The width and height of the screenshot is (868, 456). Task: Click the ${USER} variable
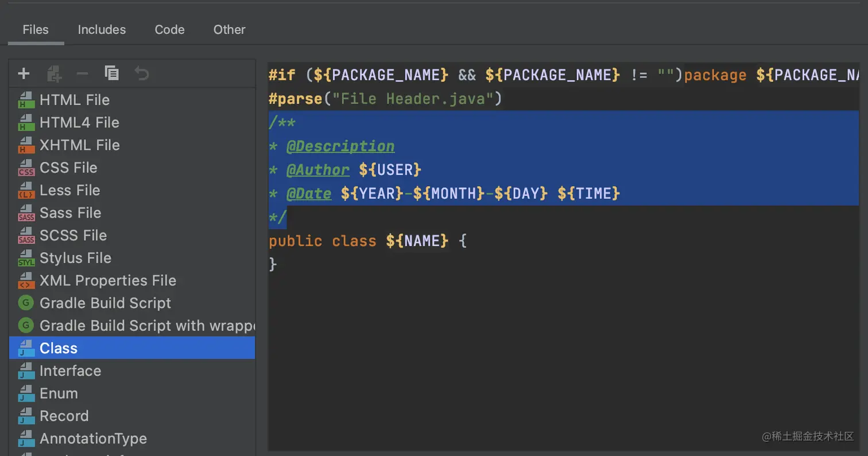click(390, 170)
